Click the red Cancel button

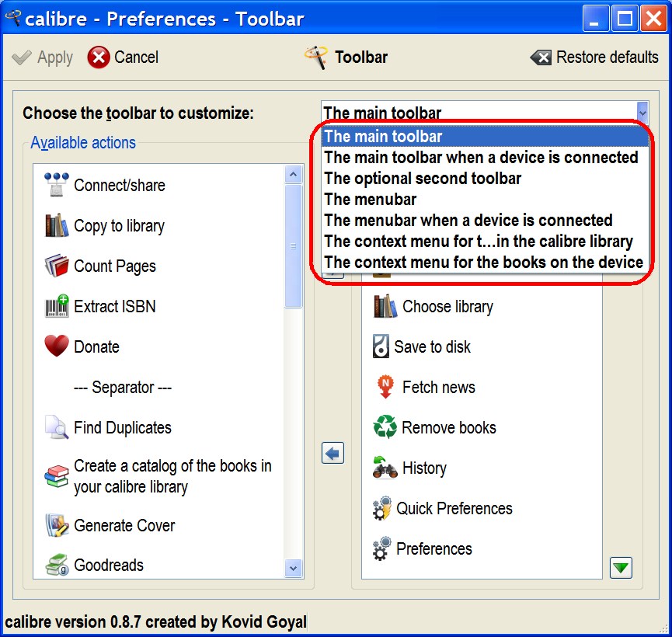[x=124, y=57]
